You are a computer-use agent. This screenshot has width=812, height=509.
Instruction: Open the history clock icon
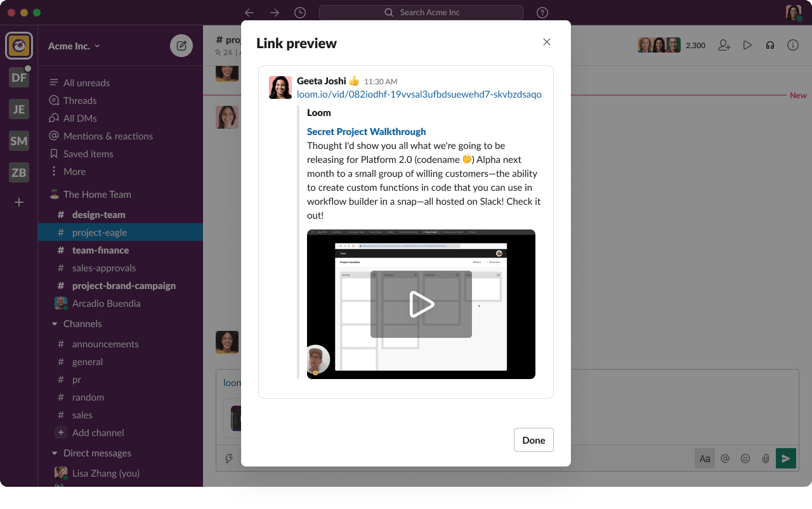[x=300, y=13]
